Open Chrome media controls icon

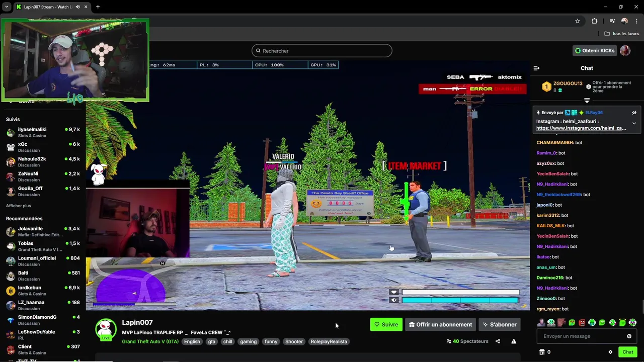click(612, 21)
